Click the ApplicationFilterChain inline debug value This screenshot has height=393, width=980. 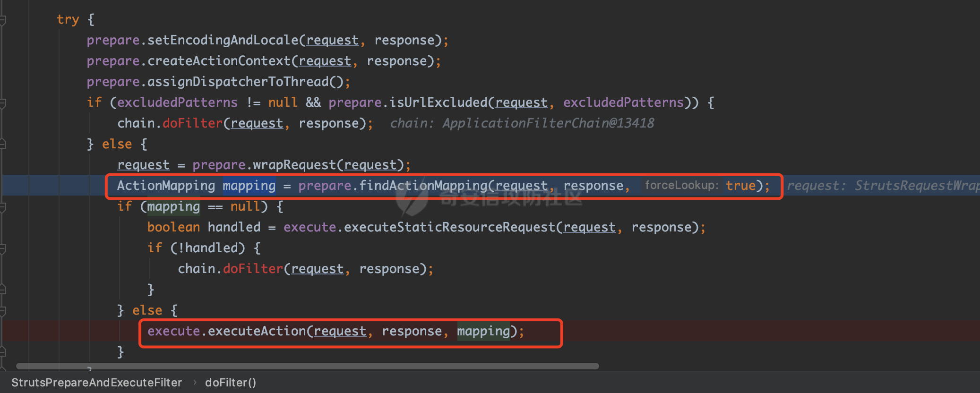[522, 123]
